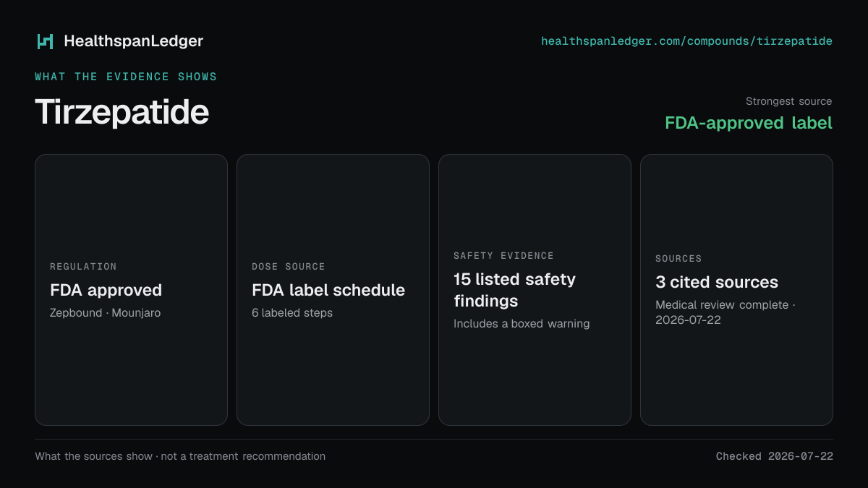This screenshot has height=488, width=868.
Task: Open the Regulation card
Action: 131,290
